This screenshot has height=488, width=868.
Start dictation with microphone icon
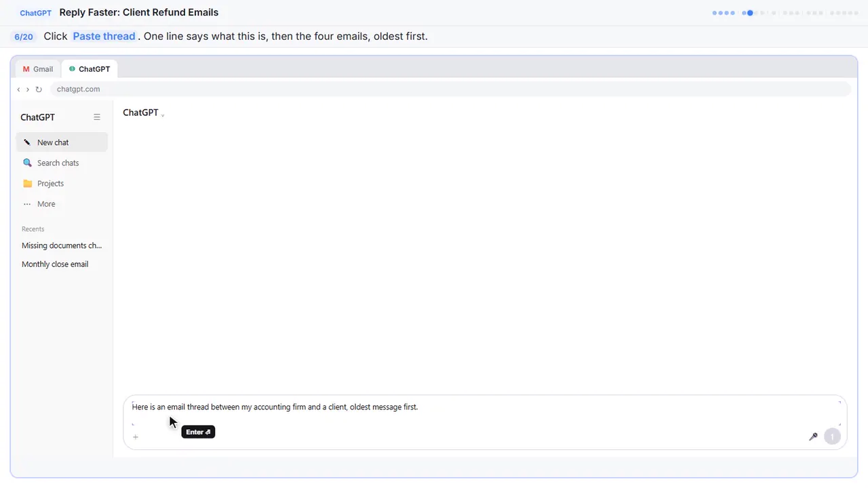[x=813, y=436]
